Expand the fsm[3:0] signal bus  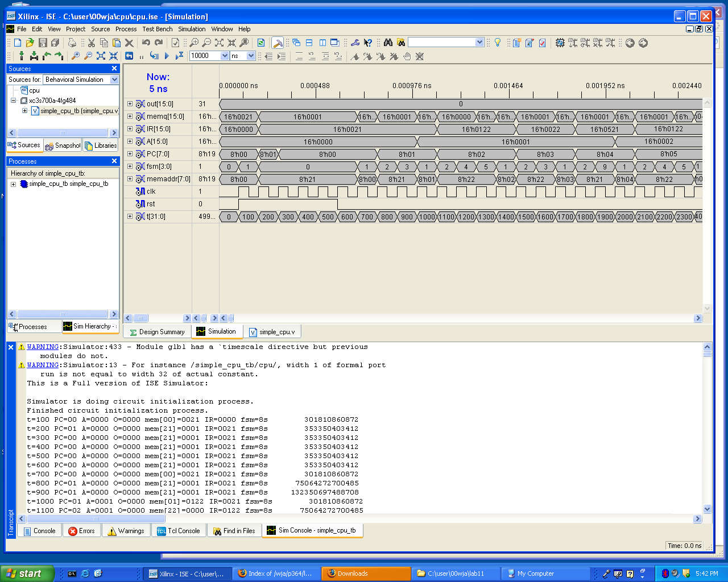coord(130,167)
